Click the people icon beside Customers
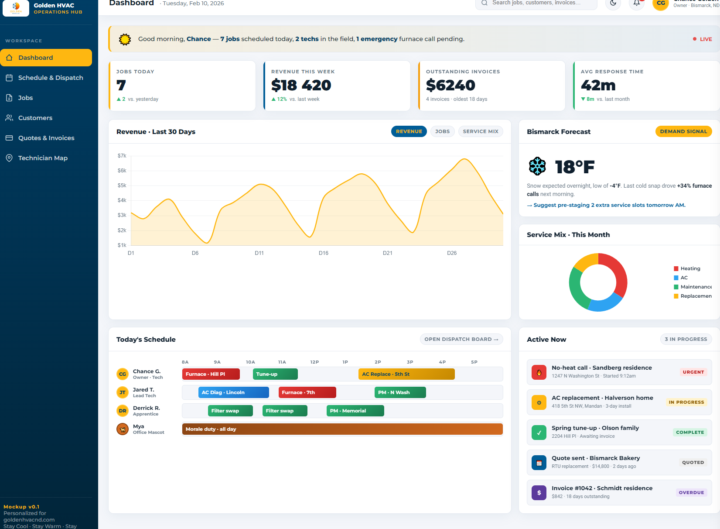This screenshot has width=720, height=529. point(9,118)
